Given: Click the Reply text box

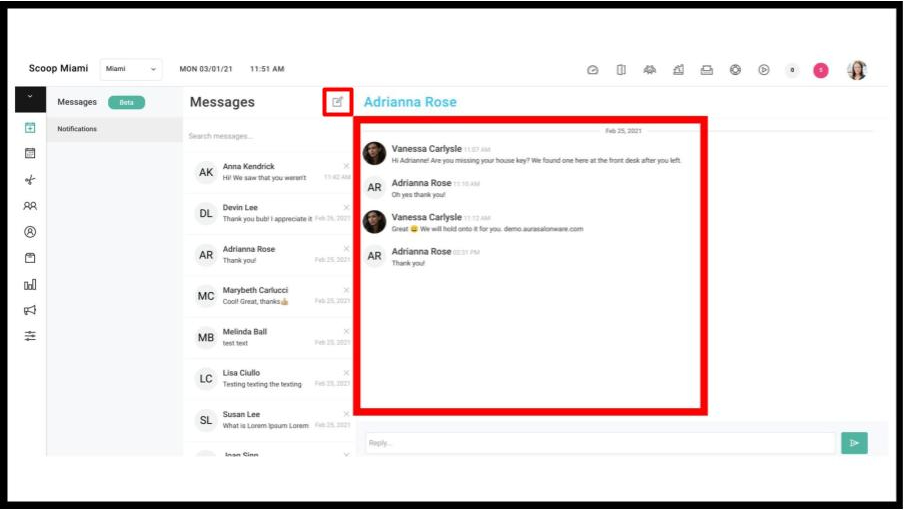Looking at the screenshot, I should (x=600, y=443).
